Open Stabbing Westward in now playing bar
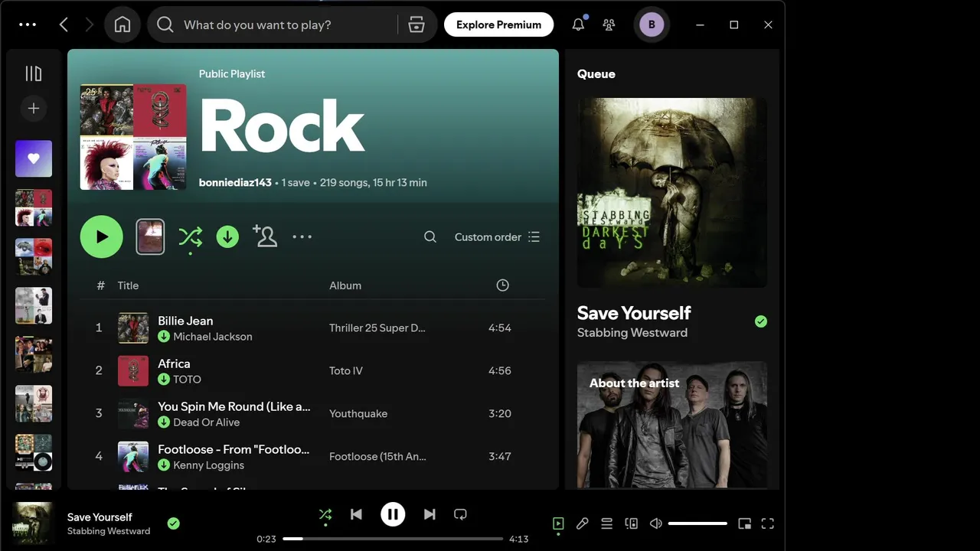980x551 pixels. (x=109, y=531)
